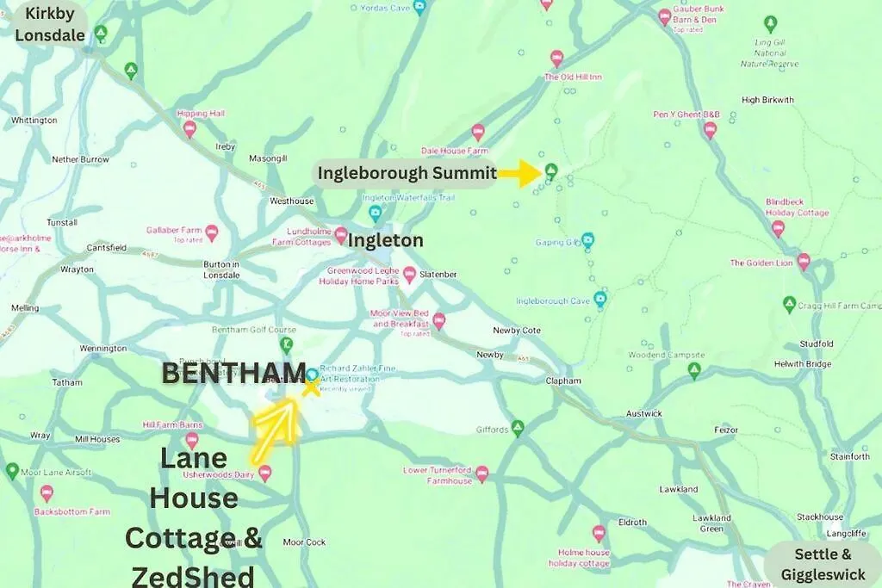Click the Settle & Giggleswick label
882x588 pixels.
tap(823, 564)
